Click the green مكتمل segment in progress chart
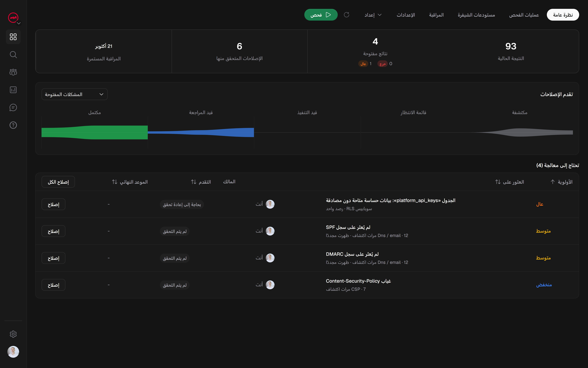Image resolution: width=588 pixels, height=368 pixels. tap(95, 132)
